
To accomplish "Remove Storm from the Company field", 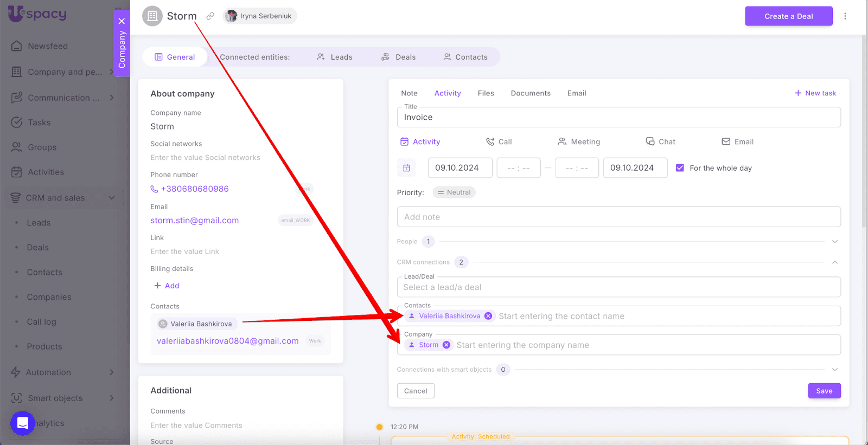I will tap(446, 345).
